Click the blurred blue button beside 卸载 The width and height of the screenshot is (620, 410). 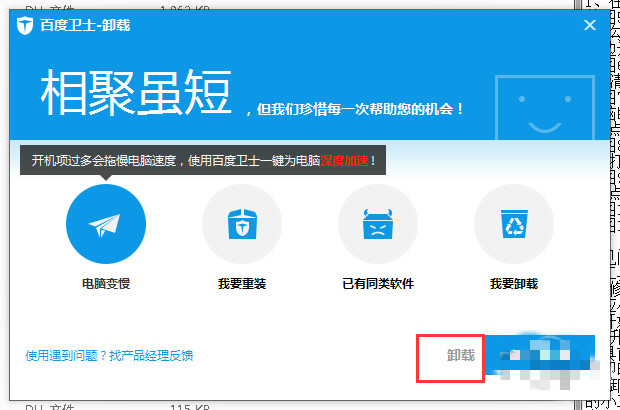pyautogui.click(x=540, y=355)
